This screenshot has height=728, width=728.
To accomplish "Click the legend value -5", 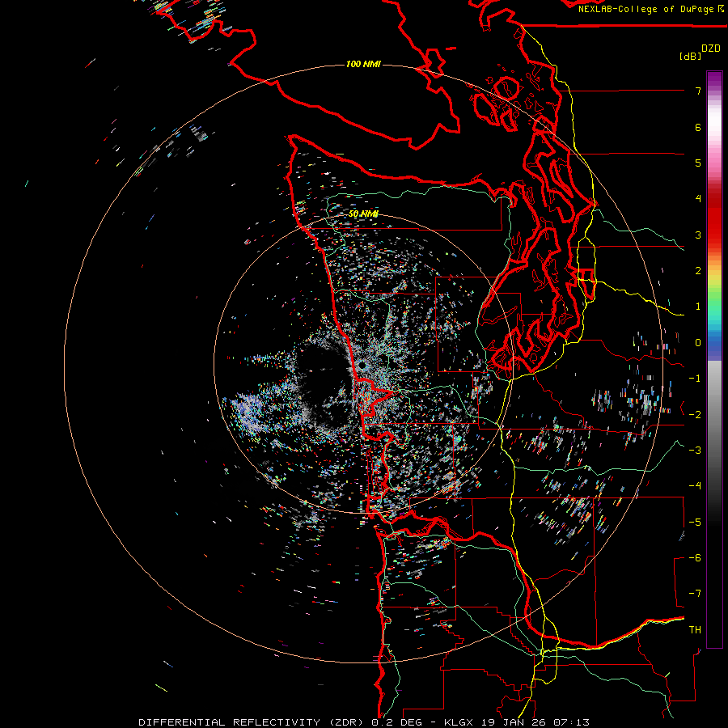I will [695, 523].
